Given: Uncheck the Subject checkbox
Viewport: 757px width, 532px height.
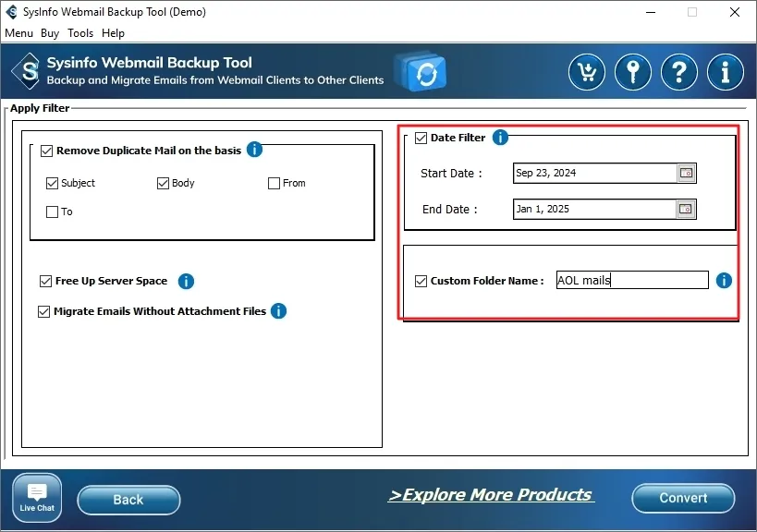Looking at the screenshot, I should pos(52,183).
